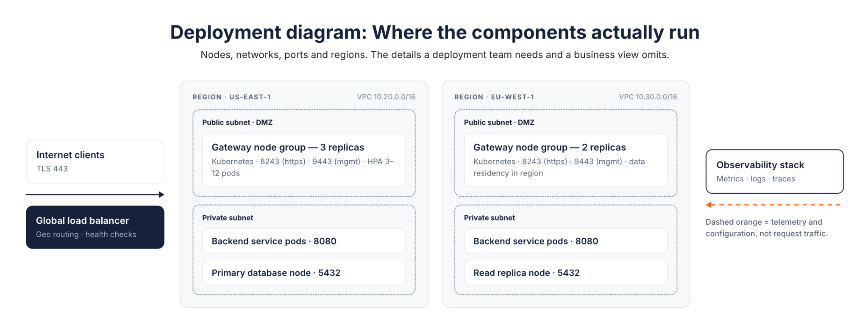Click the "Deployment diagram" title
The image size is (868, 326).
tap(435, 32)
